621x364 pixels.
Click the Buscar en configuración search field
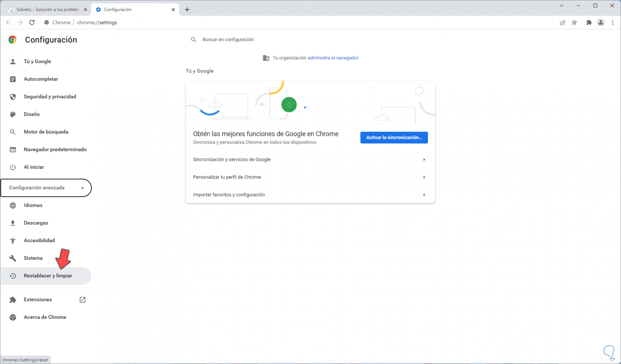(310, 39)
